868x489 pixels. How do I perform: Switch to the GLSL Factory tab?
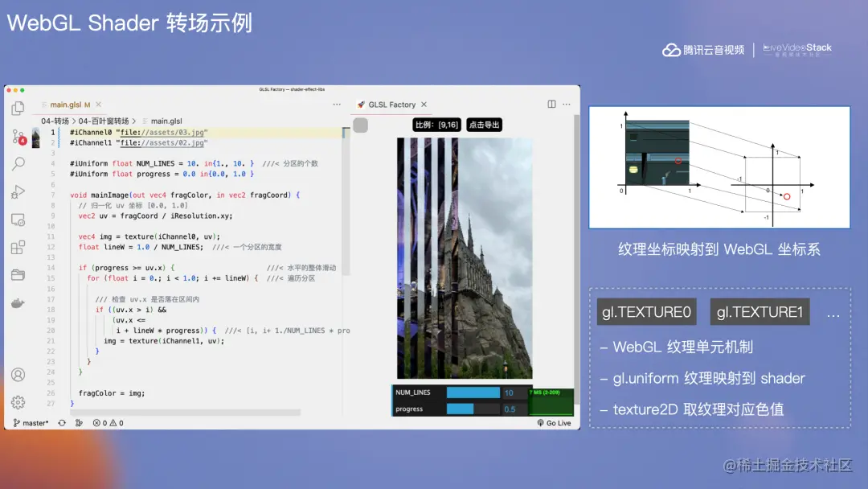[394, 104]
